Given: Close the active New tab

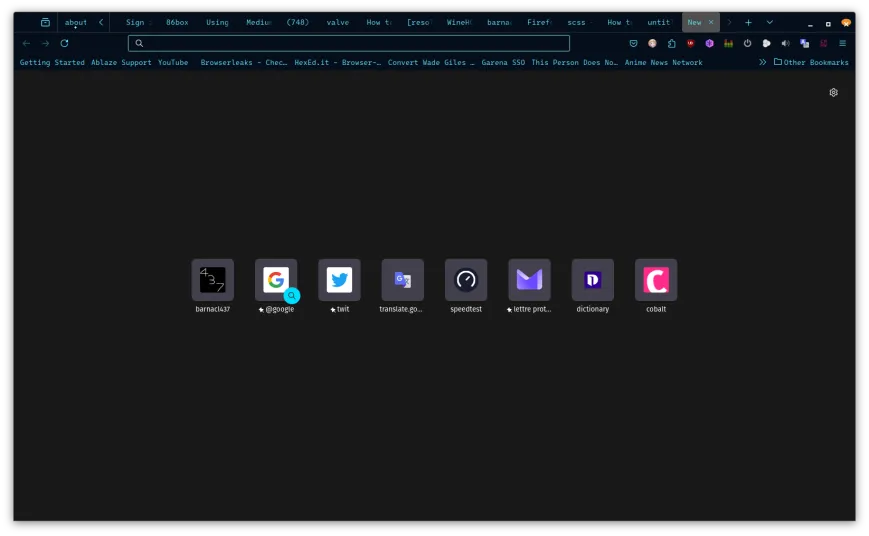Looking at the screenshot, I should point(711,23).
